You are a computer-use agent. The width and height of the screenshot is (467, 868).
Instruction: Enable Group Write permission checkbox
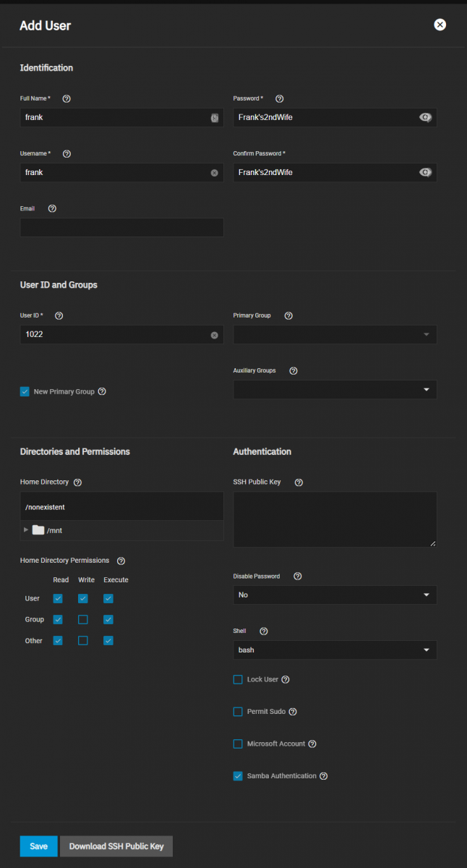point(83,620)
